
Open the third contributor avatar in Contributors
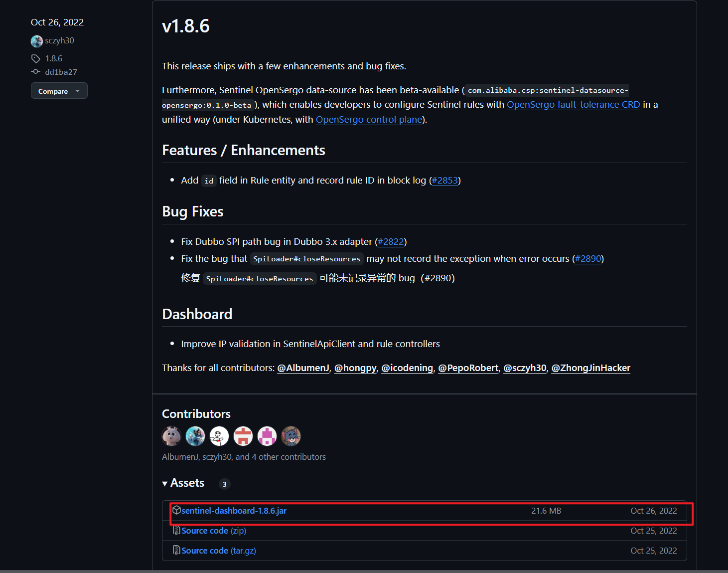click(219, 436)
